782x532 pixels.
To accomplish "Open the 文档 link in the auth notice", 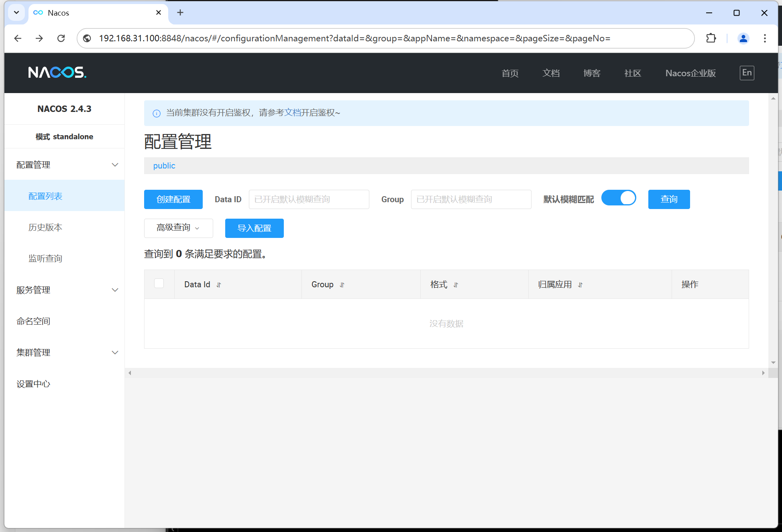I will 292,113.
